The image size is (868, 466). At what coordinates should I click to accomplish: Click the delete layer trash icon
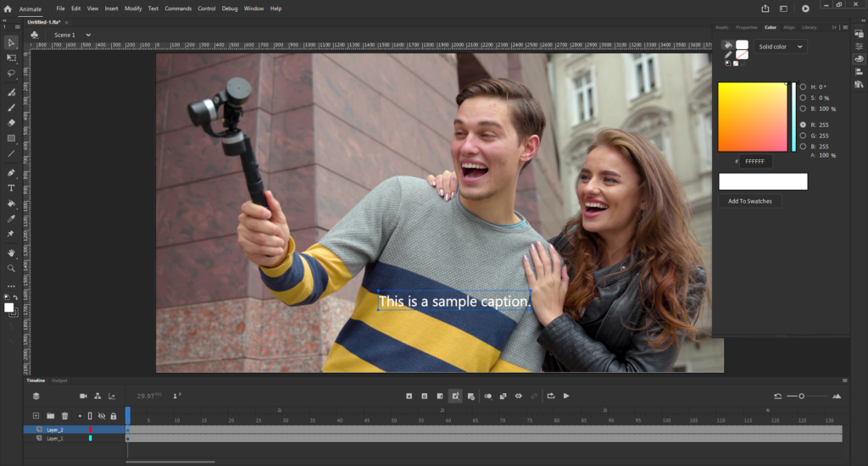point(64,416)
